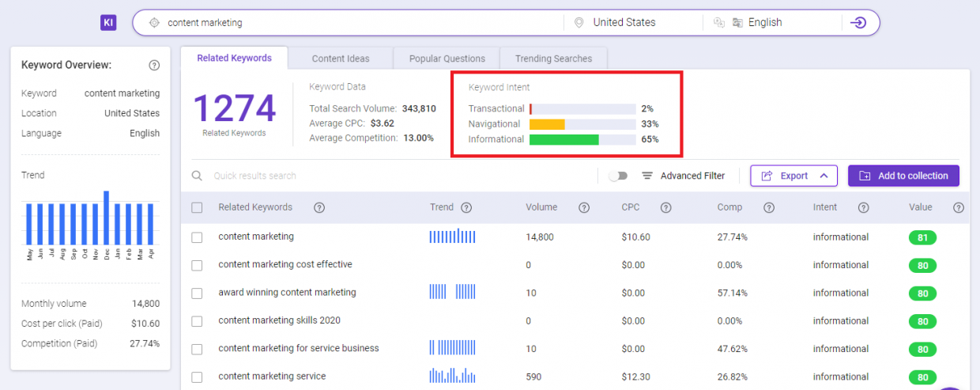Click the 1274 related keywords count
Screen dimensions: 980x390
pos(235,108)
